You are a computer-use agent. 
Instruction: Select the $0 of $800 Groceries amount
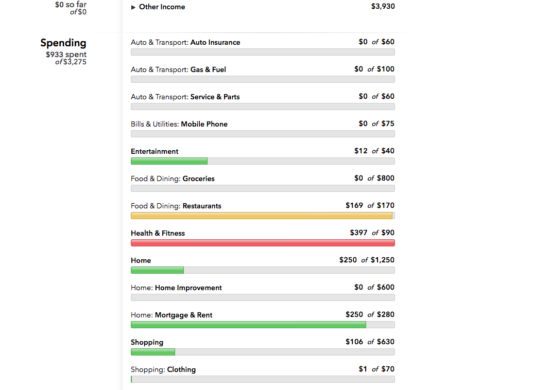374,178
